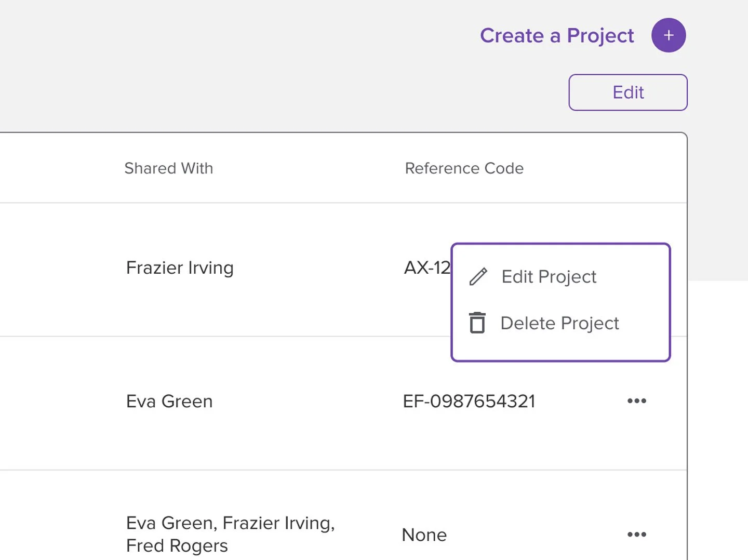Click the Shared With column header
Viewport: 748px width, 560px height.
coord(168,168)
